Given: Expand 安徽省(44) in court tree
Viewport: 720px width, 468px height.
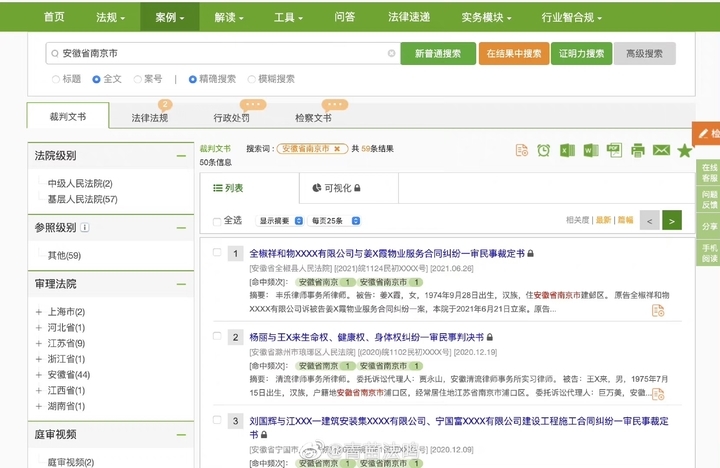Looking at the screenshot, I should [39, 374].
